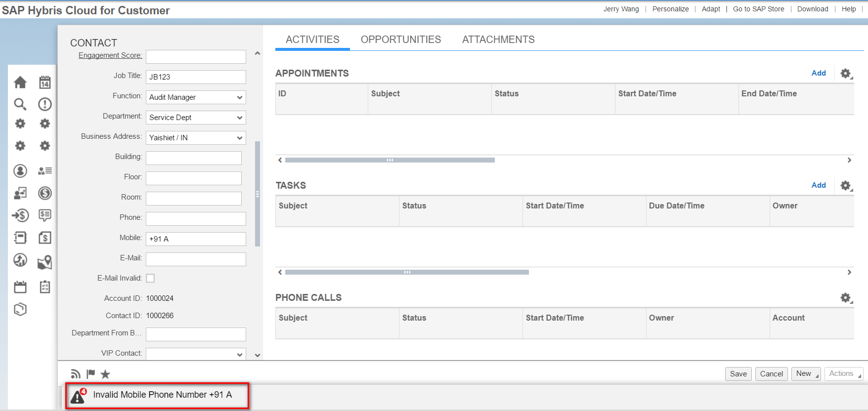
Task: Open the dollar coin sales icon
Action: (45, 193)
